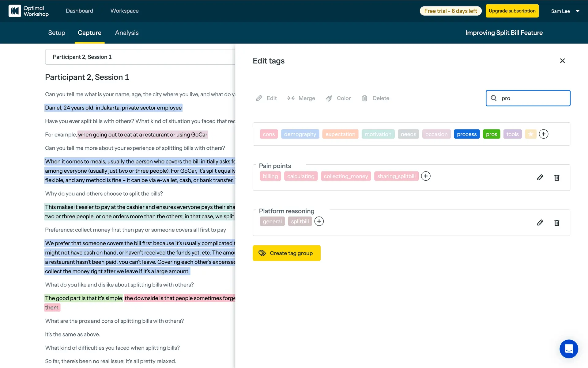The image size is (588, 368).
Task: Open the intercom chat bubble
Action: point(569,349)
